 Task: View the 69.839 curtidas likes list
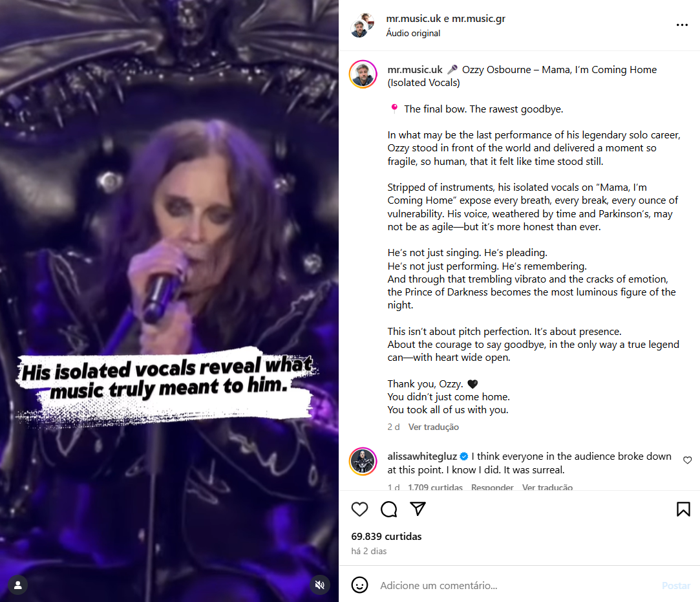point(386,536)
